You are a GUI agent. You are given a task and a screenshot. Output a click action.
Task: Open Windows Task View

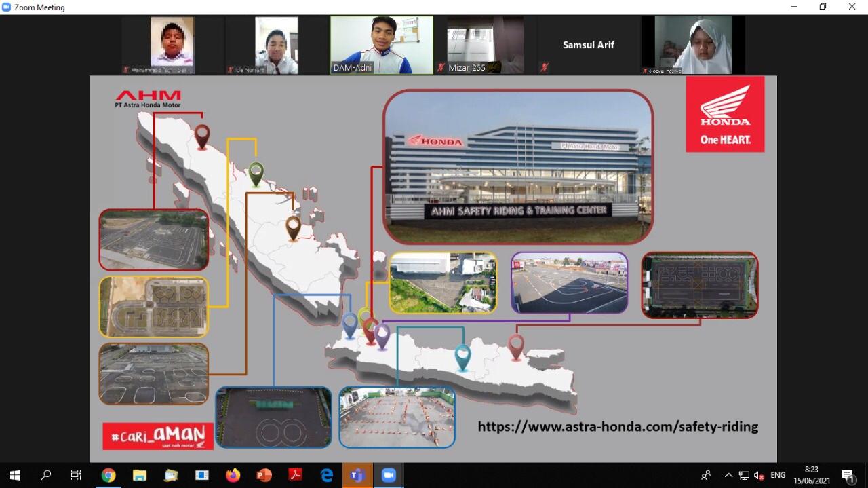click(77, 475)
